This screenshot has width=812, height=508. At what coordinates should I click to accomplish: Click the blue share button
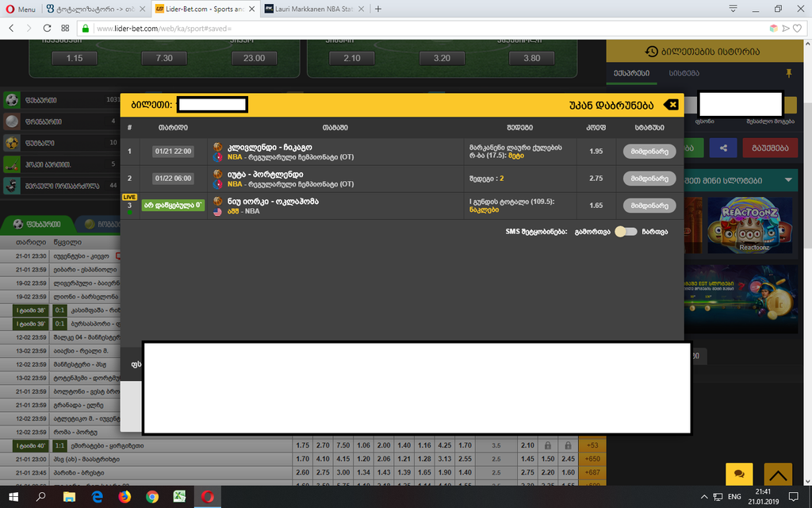click(x=723, y=148)
